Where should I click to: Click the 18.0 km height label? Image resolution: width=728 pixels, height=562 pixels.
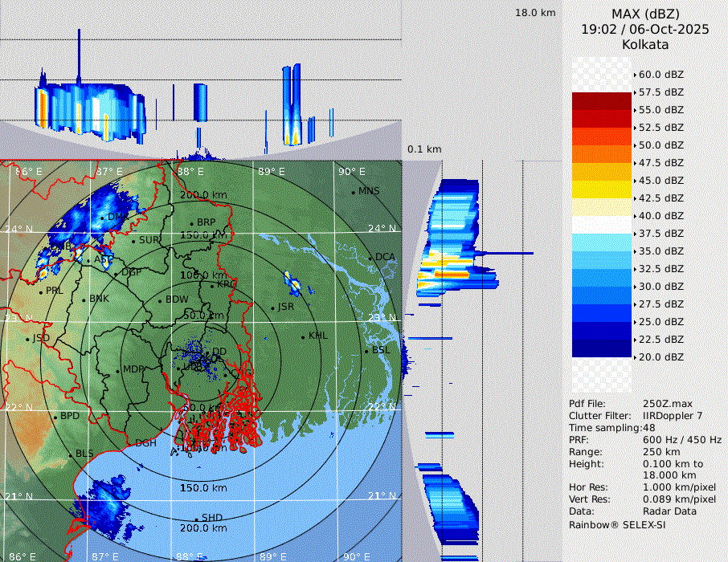[535, 13]
